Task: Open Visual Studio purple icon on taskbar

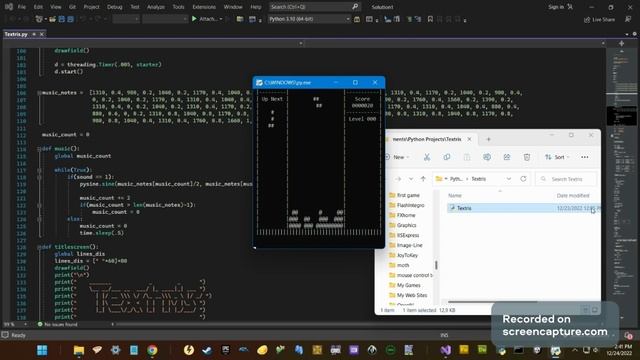Action: coord(446,350)
